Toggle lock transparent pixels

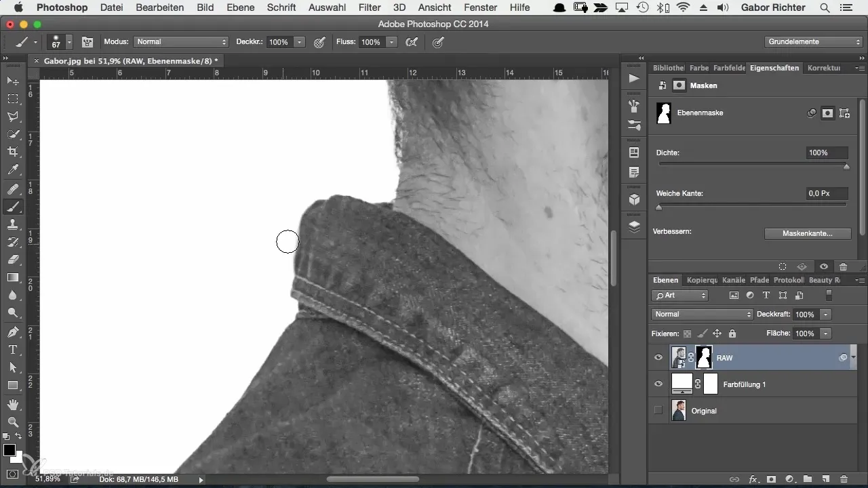coord(687,333)
